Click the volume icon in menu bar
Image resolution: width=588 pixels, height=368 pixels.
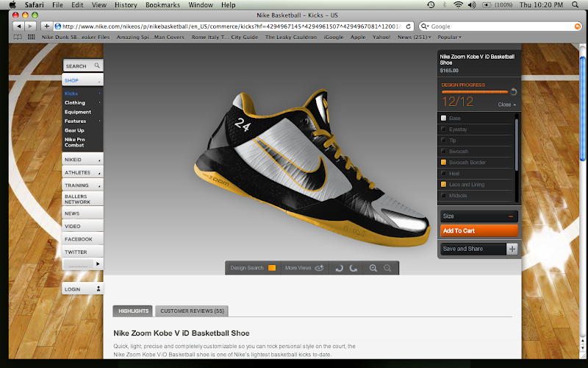(x=472, y=4)
